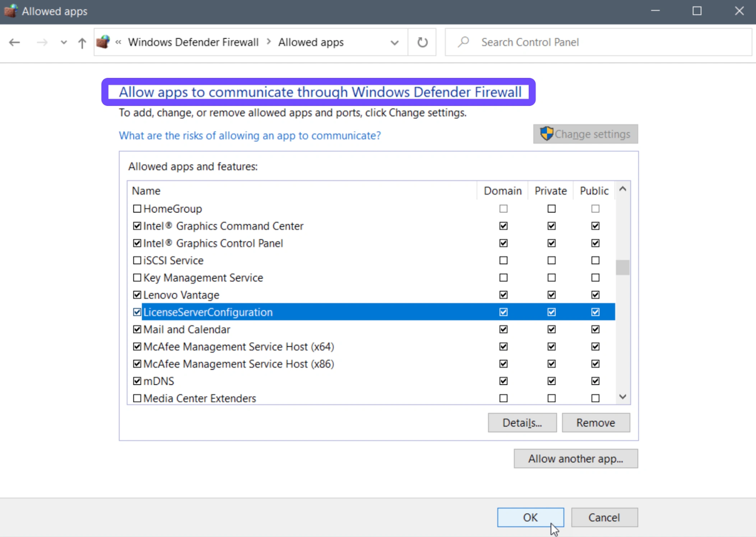Uncheck Intel Graphics Control Panel checkbox

coord(137,243)
